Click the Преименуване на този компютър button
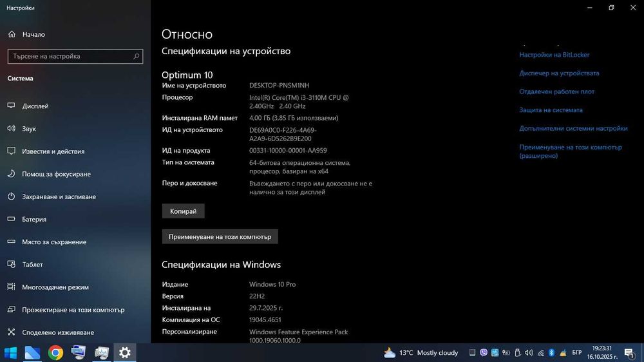 click(x=220, y=236)
